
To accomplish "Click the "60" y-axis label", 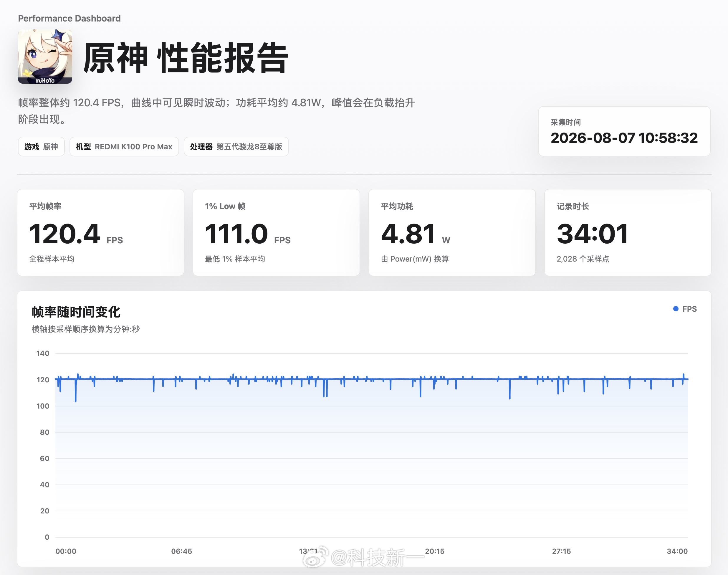I will [x=45, y=459].
